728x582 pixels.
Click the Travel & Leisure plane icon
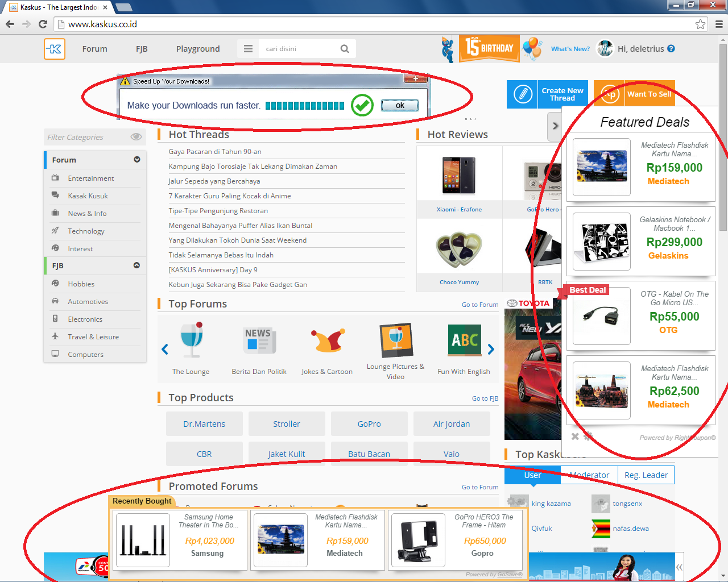tap(55, 336)
